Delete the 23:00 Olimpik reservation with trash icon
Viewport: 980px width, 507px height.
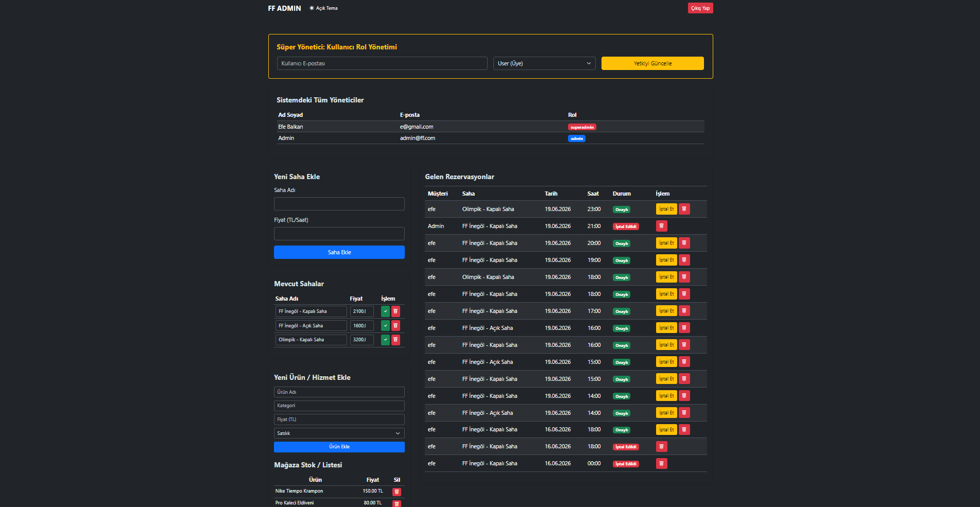(684, 209)
